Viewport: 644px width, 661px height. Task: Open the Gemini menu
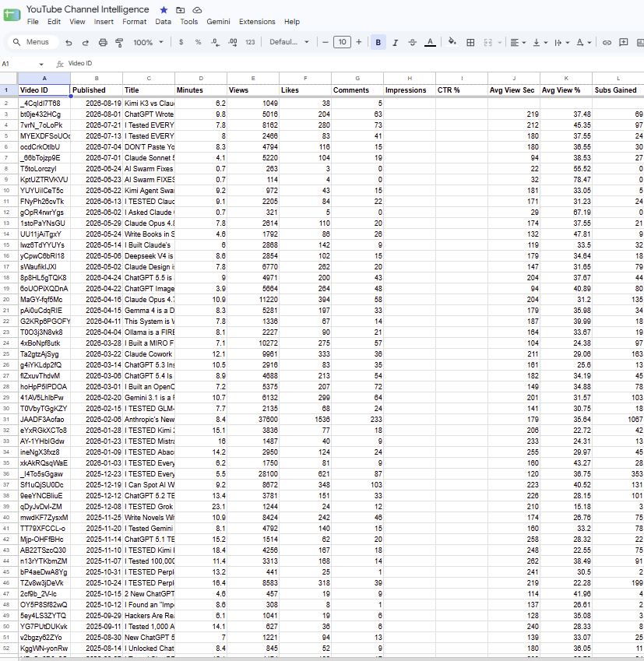point(218,22)
